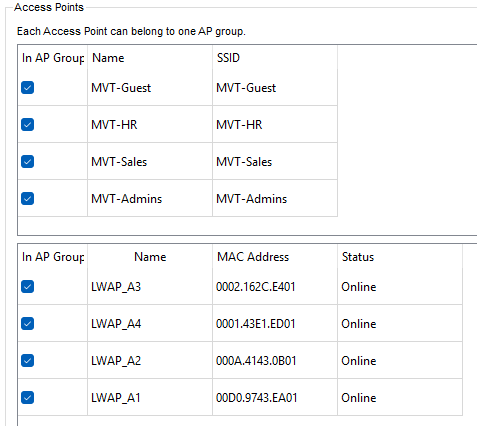
Task: Disable the MVT-Admins row checkbox
Action: click(x=27, y=199)
